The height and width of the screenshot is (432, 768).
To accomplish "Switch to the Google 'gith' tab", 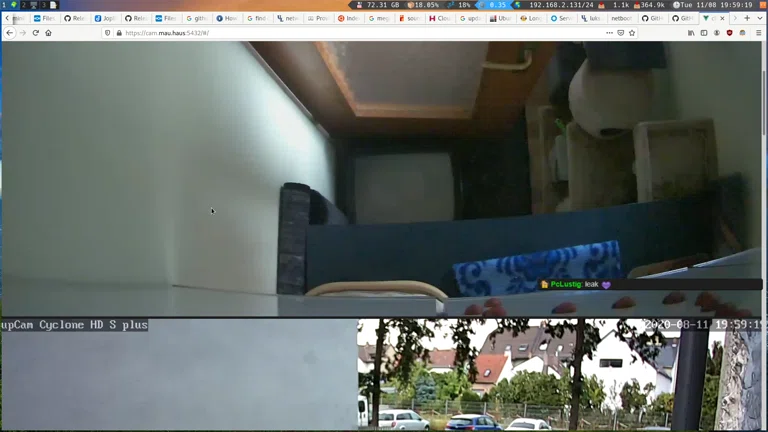I will 196,18.
